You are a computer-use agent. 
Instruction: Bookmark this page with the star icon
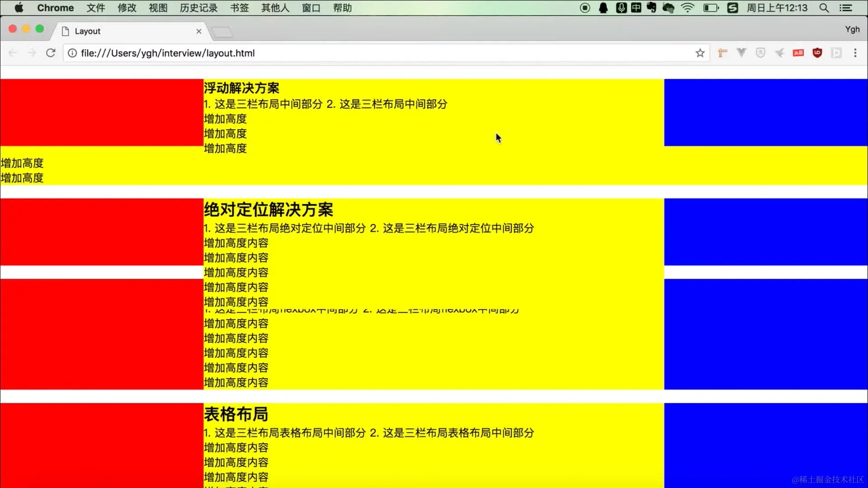(700, 53)
